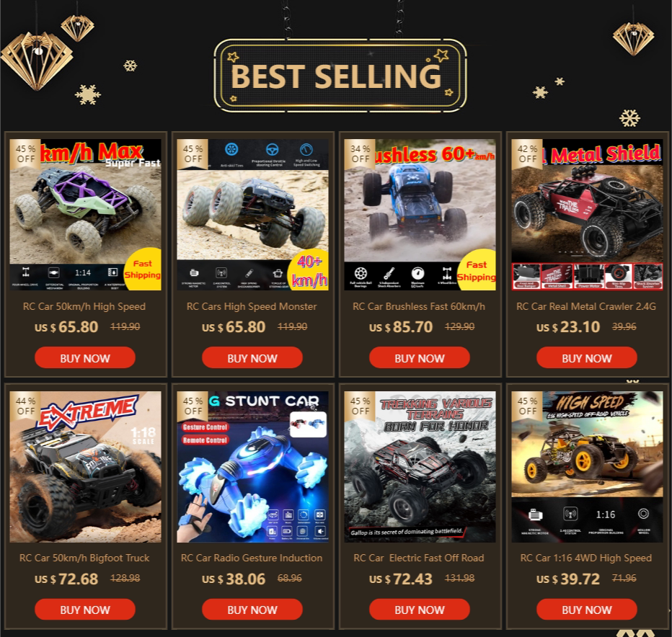Open the RC Car Radio Gesture Induction title
This screenshot has width=672, height=637.
(252, 558)
